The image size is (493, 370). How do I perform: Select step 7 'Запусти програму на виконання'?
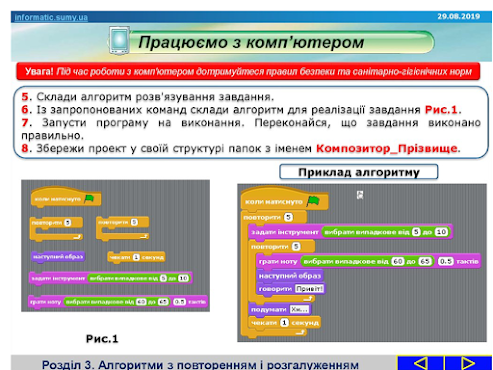pos(251,129)
